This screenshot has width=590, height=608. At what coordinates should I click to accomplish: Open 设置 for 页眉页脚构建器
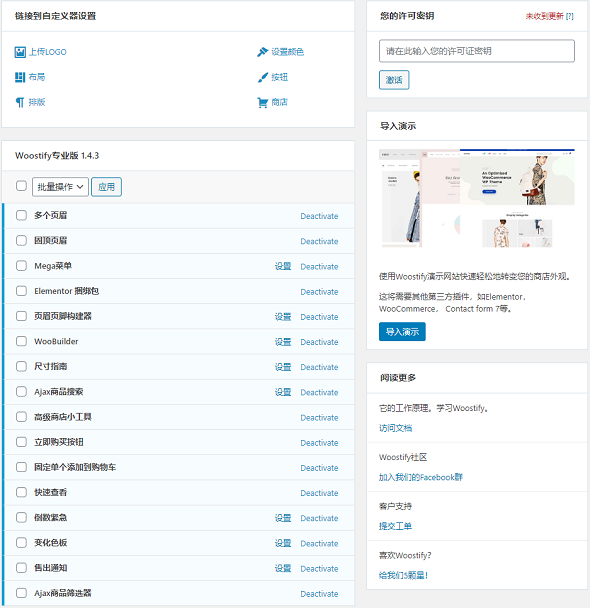283,317
